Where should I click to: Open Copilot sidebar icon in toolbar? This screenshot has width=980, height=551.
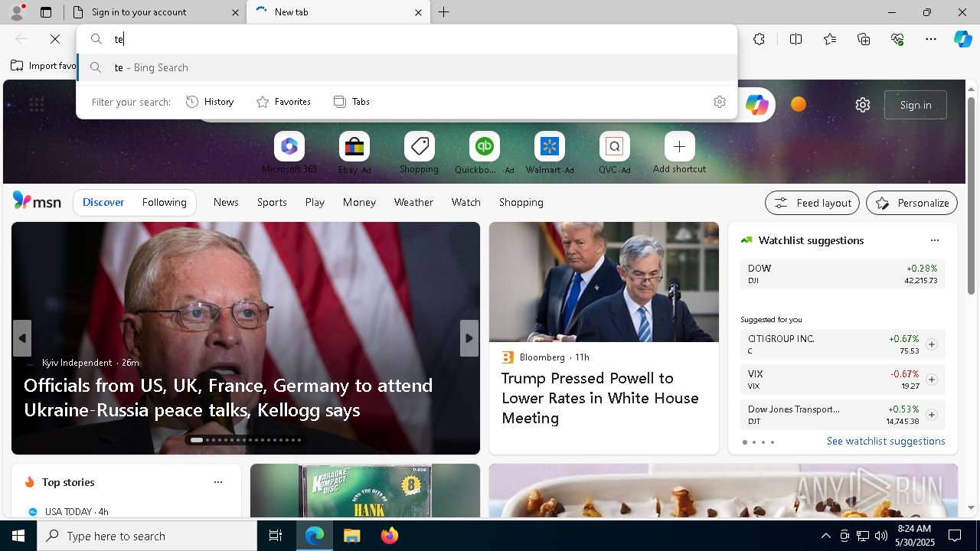[962, 39]
